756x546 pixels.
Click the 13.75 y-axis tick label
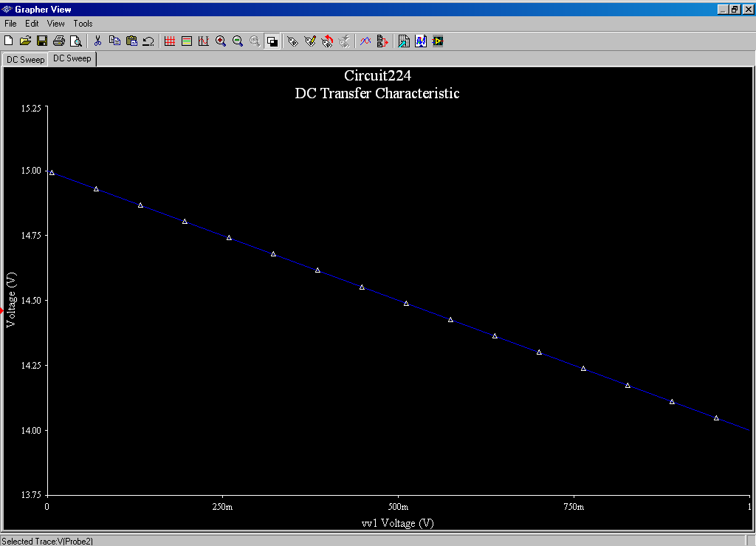coord(31,495)
